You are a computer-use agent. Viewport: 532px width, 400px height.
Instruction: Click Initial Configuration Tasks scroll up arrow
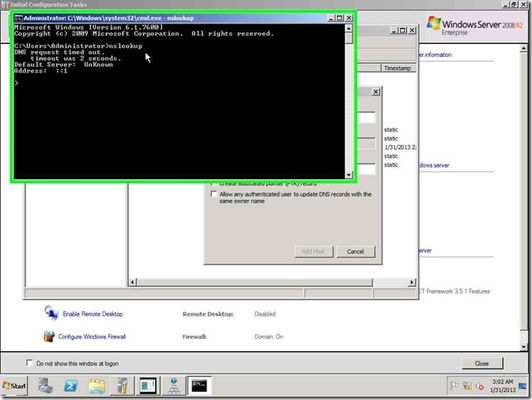524,49
